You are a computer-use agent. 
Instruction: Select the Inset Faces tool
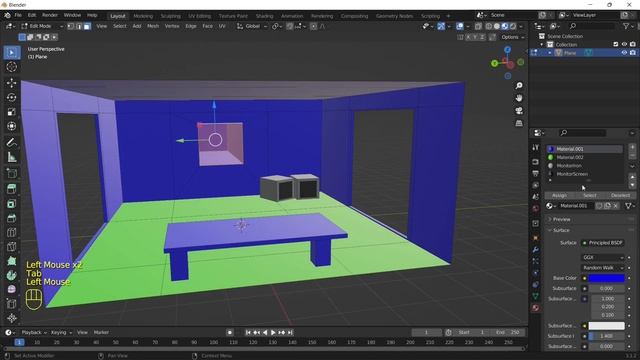pos(11,203)
